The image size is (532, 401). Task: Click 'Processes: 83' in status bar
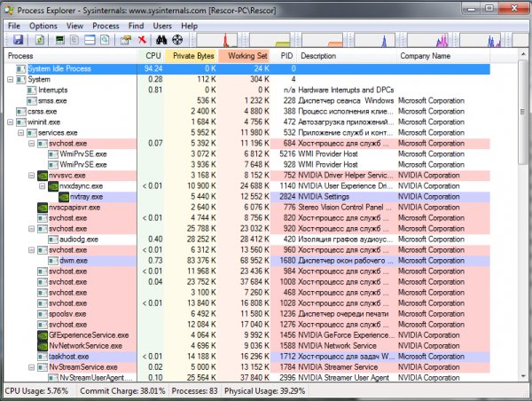pyautogui.click(x=194, y=391)
